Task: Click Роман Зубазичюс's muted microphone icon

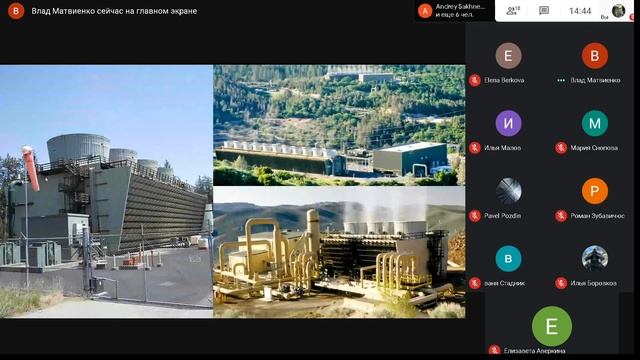Action: point(561,216)
